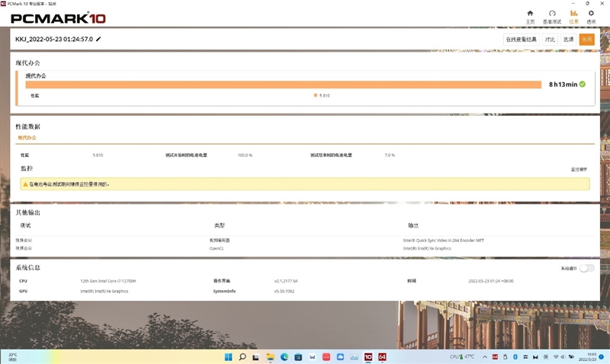Click 12th Gen Intel Core i7-12700H text
This screenshot has height=364, width=610.
click(108, 281)
